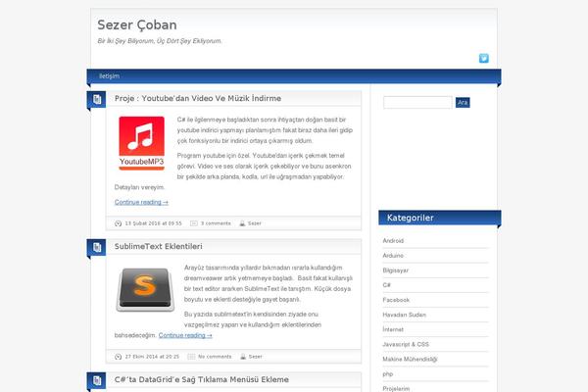Click Continue reading in the SublimeText post
The height and width of the screenshot is (392, 588).
tap(185, 335)
